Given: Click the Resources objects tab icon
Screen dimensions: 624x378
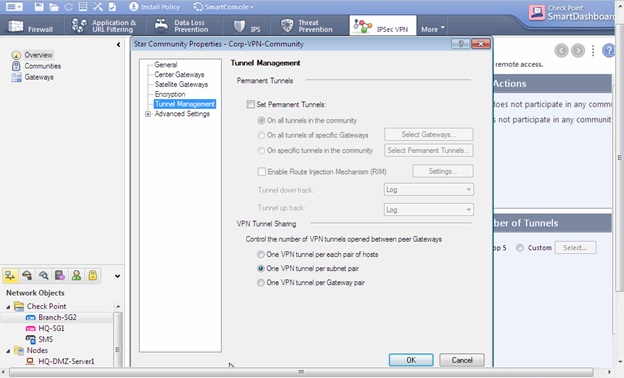Looking at the screenshot, I should [43, 275].
